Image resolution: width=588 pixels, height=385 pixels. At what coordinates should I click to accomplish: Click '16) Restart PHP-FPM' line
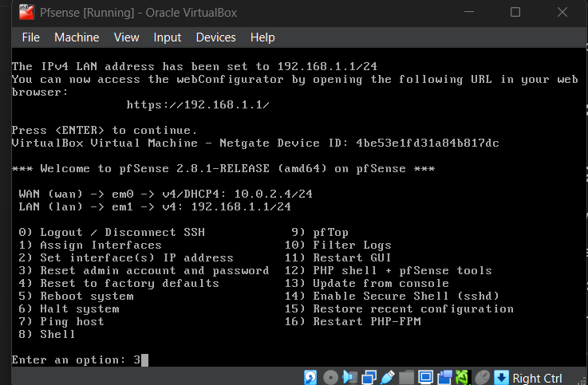353,321
